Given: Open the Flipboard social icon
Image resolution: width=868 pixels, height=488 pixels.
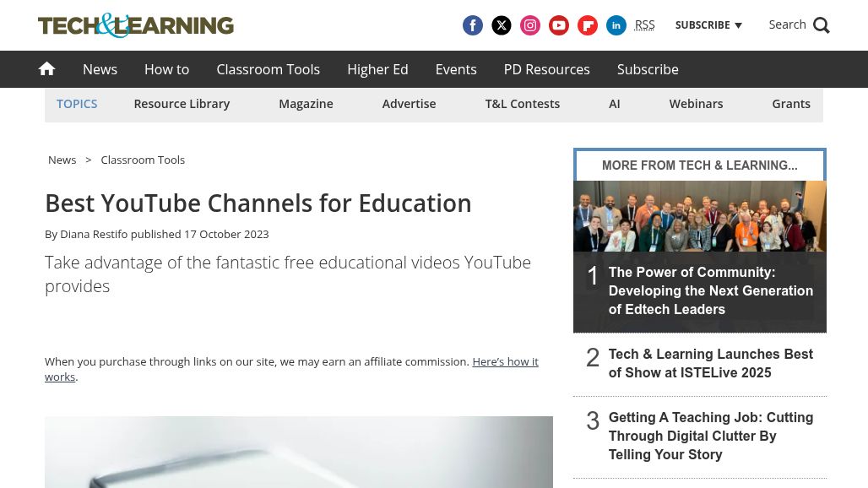Looking at the screenshot, I should [x=588, y=25].
